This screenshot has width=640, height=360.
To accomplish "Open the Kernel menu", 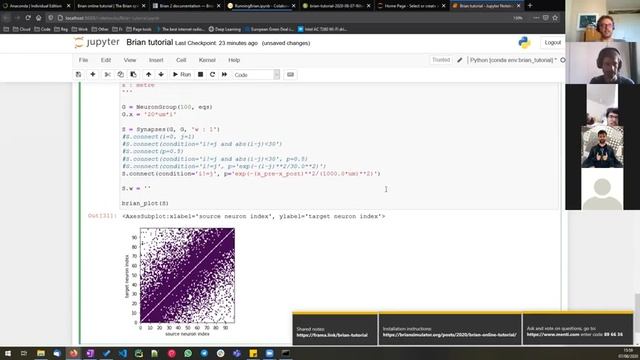I will 207,60.
